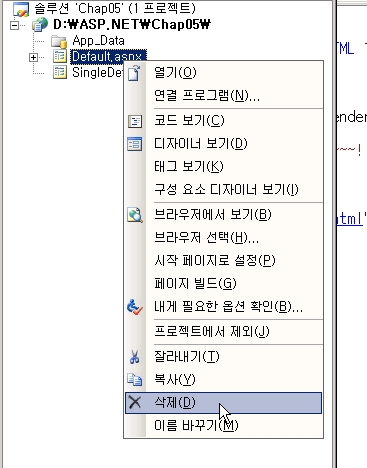367x468 pixels.
Task: Expand the Default.aspx tree node
Action: (x=33, y=57)
